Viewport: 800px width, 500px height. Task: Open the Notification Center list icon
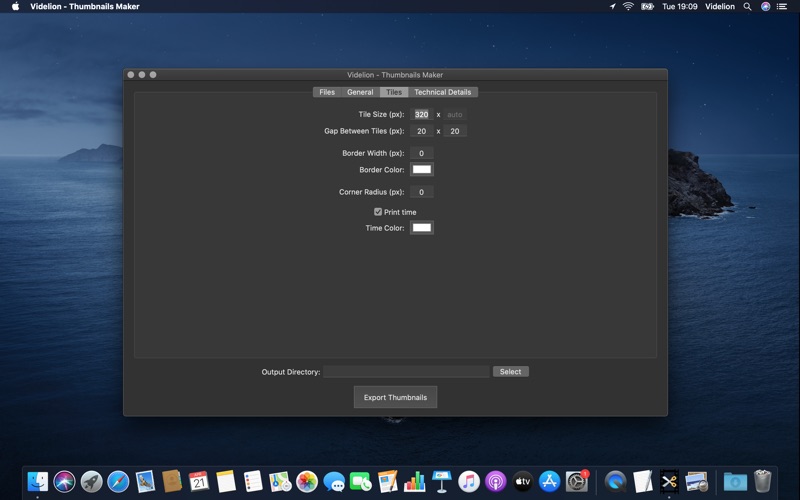(782, 7)
